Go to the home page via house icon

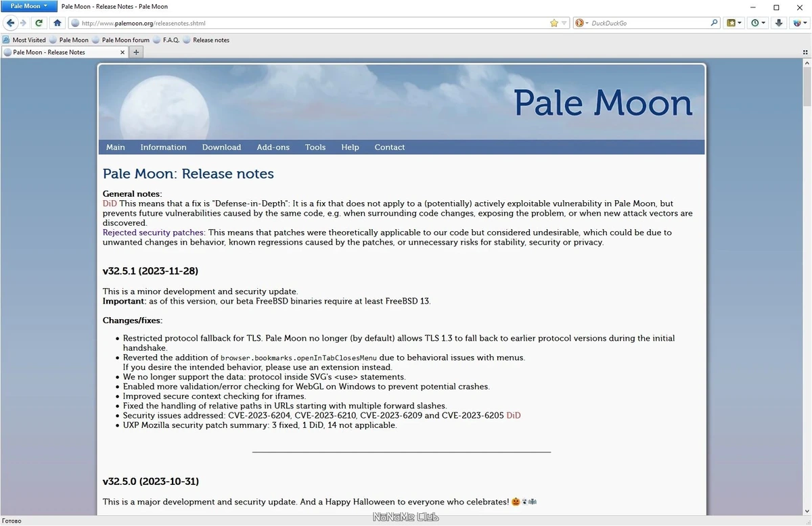(58, 23)
